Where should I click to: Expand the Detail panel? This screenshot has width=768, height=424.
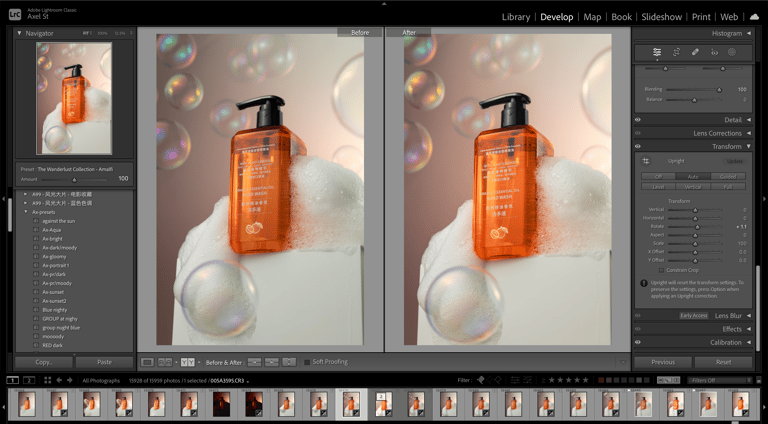pos(749,120)
